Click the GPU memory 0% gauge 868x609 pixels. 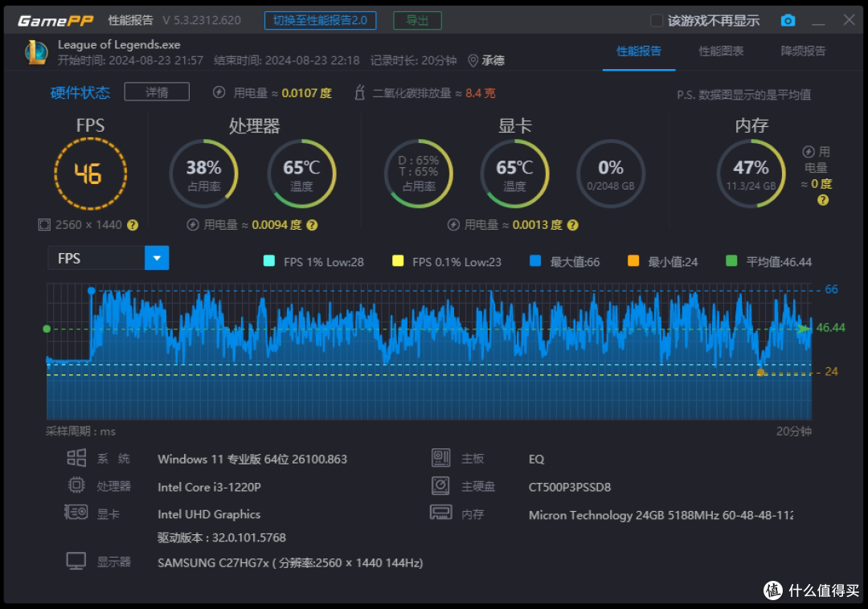[611, 174]
